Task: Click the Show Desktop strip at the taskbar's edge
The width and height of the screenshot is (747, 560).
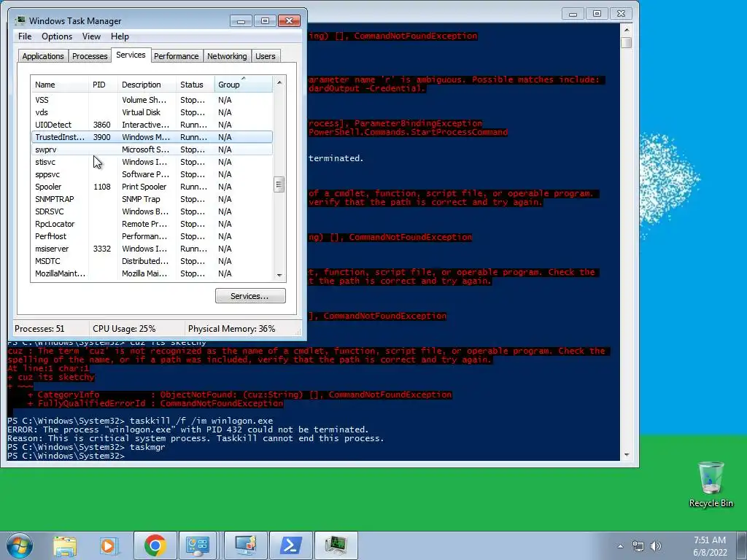Action: click(743, 545)
